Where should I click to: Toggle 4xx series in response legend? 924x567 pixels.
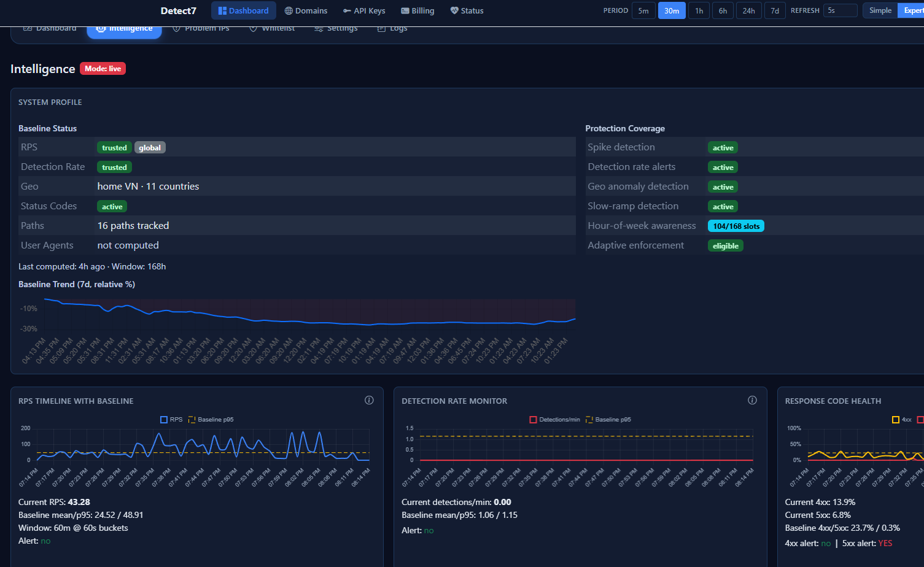click(896, 420)
